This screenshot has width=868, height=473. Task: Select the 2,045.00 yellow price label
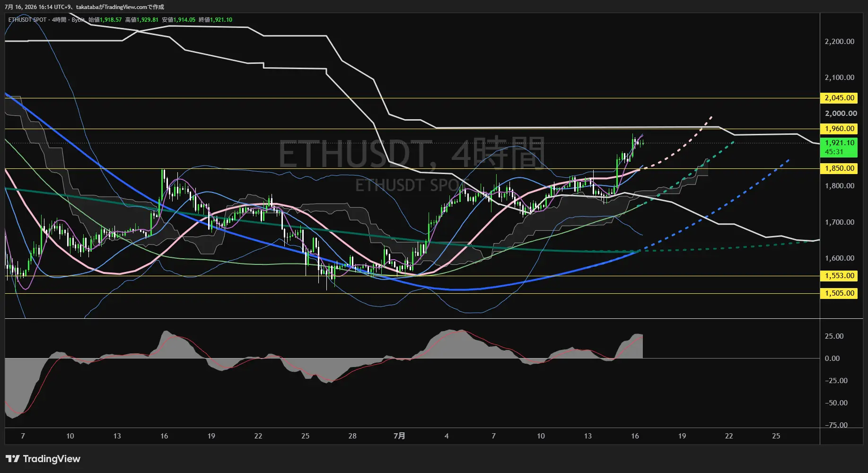839,98
